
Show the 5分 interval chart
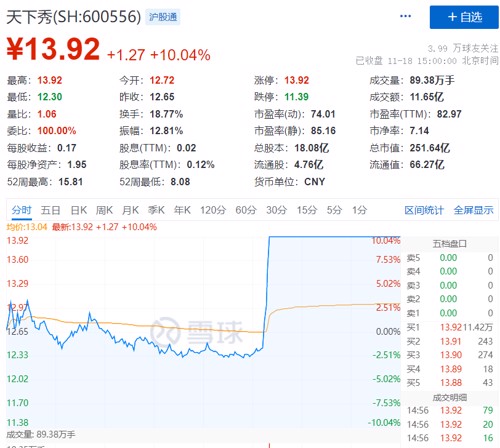coord(334,210)
